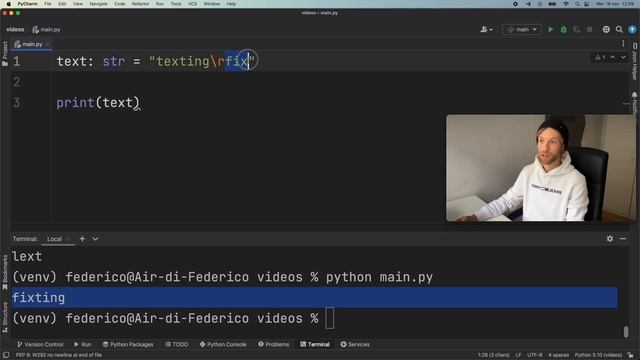This screenshot has width=640, height=360.
Task: Open the VCS menu
Action: [x=192, y=4]
